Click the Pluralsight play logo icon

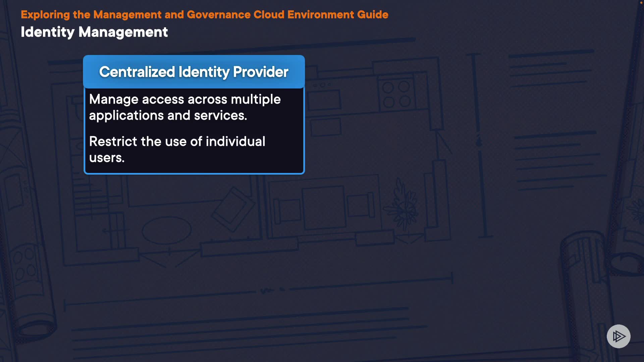[618, 336]
